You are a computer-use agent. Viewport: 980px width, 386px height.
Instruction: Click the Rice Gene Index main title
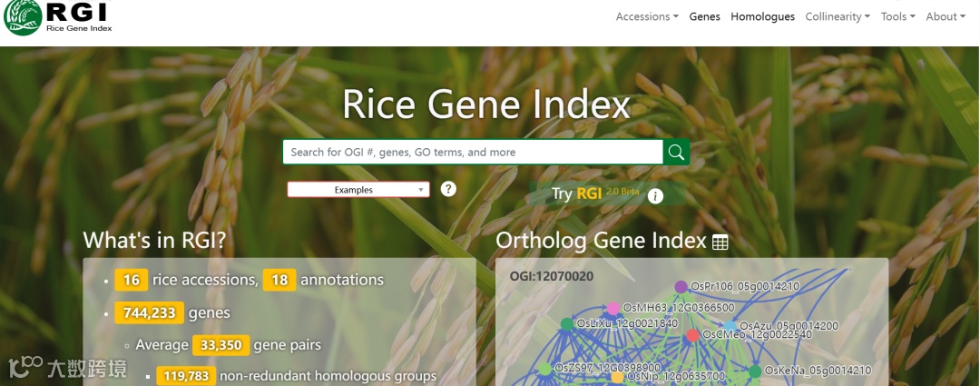coord(486,104)
